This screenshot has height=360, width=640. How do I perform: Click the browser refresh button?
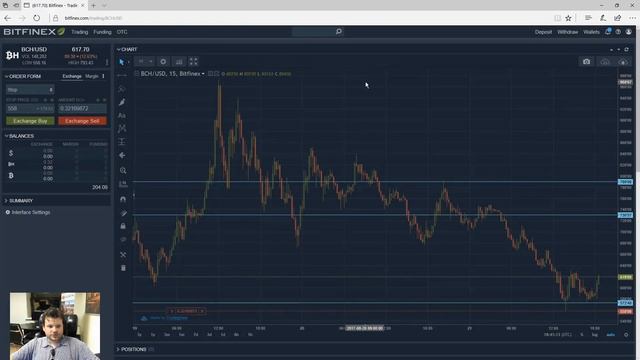(37, 18)
